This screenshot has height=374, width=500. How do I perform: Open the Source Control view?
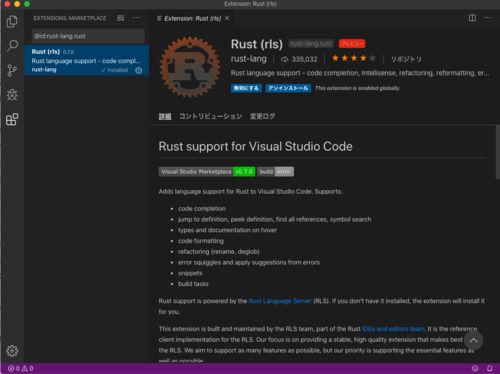pos(12,70)
